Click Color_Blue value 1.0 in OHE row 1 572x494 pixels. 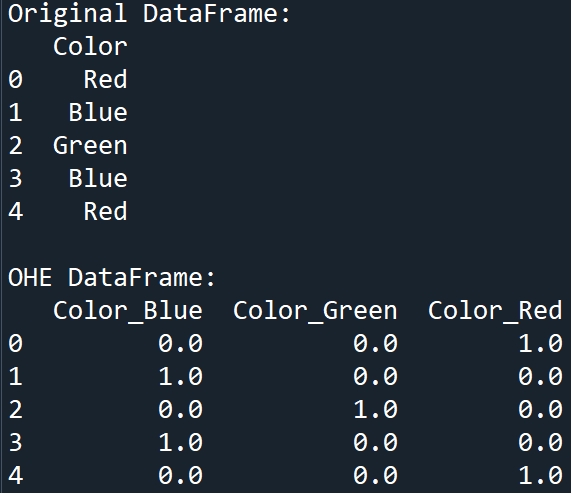[x=181, y=377]
